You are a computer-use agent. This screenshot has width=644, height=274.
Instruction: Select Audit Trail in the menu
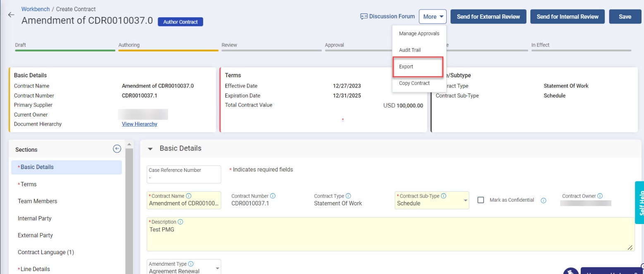409,50
